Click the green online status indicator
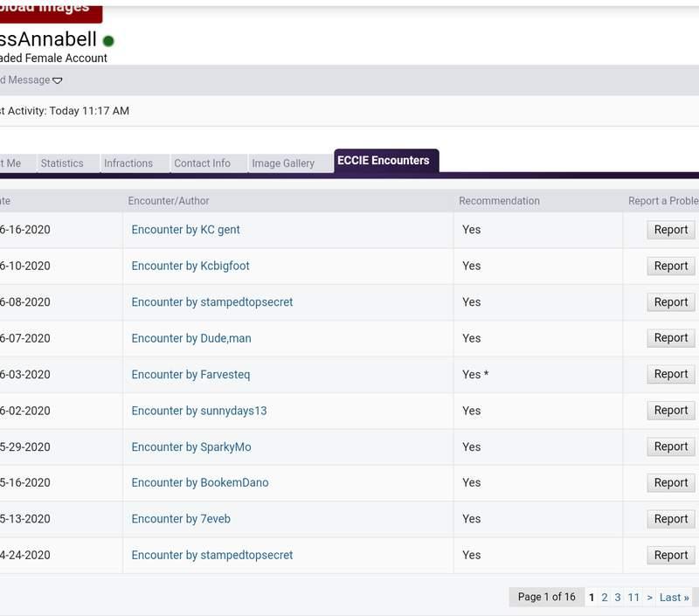 pyautogui.click(x=108, y=41)
